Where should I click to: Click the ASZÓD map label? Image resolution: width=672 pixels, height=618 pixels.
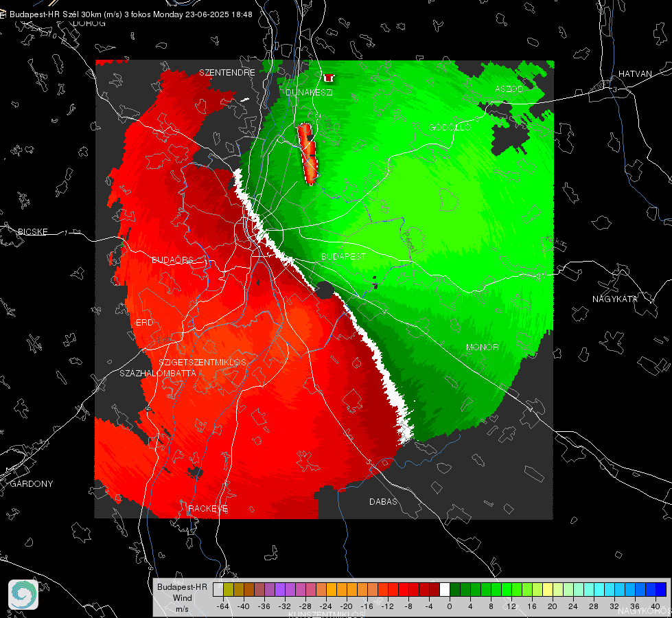pos(509,89)
